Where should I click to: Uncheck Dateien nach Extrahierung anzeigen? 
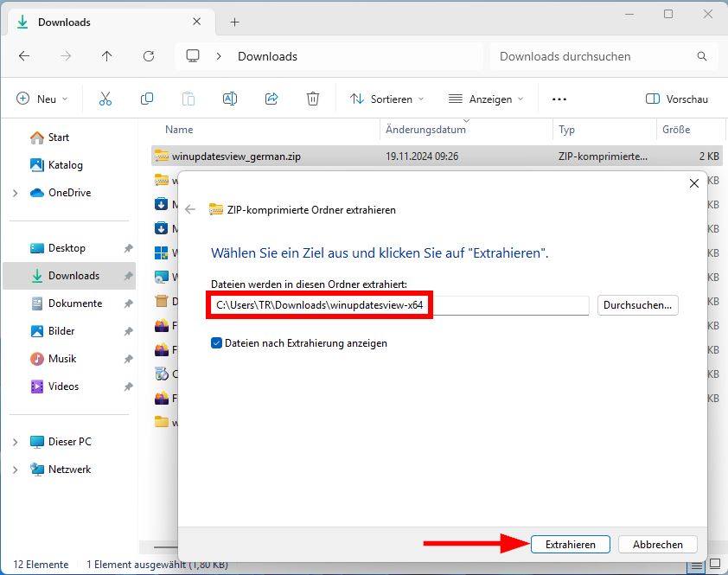coord(214,343)
